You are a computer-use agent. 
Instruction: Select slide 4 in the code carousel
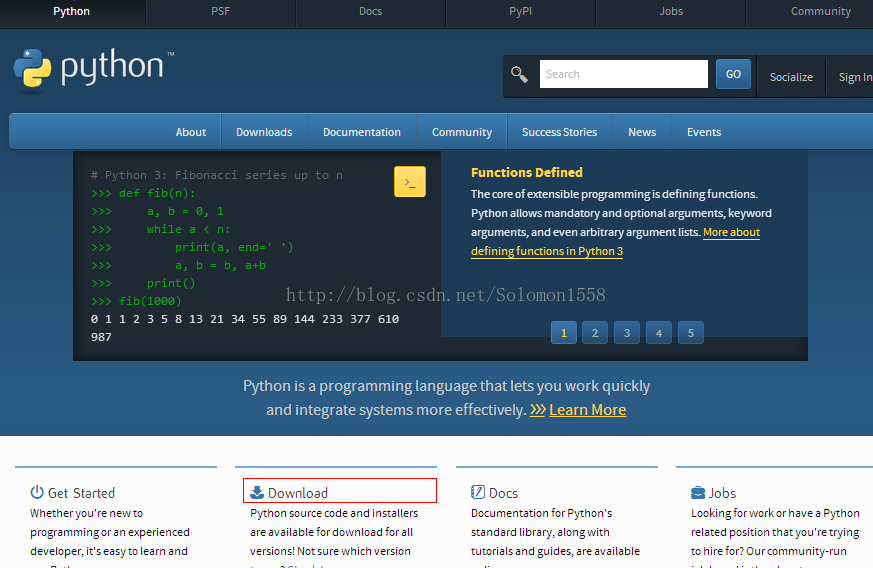[659, 333]
